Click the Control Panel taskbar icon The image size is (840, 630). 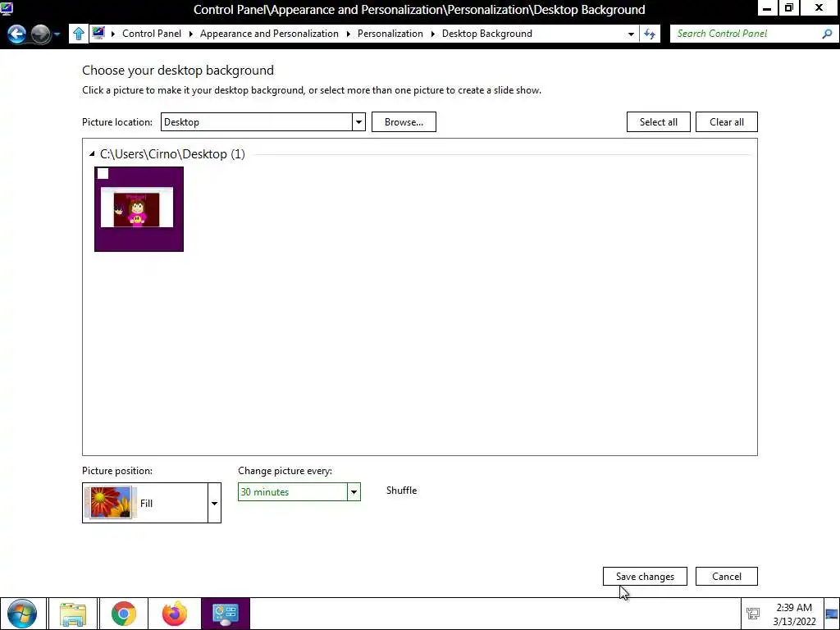(226, 614)
